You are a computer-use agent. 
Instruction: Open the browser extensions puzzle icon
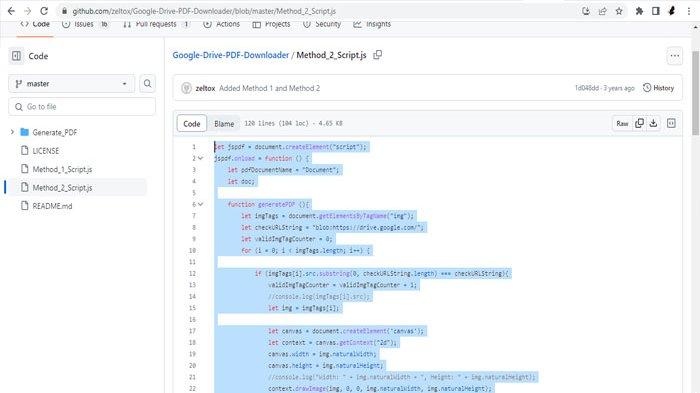pyautogui.click(x=639, y=11)
